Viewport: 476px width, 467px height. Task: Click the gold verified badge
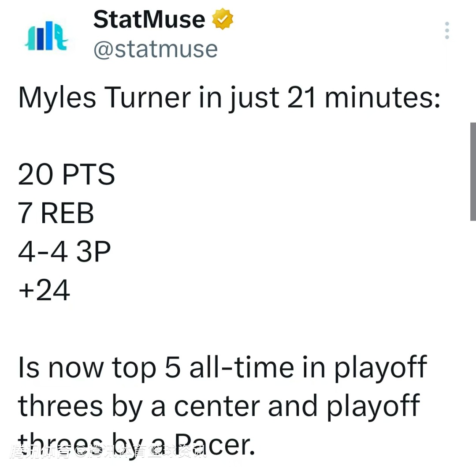(x=223, y=19)
